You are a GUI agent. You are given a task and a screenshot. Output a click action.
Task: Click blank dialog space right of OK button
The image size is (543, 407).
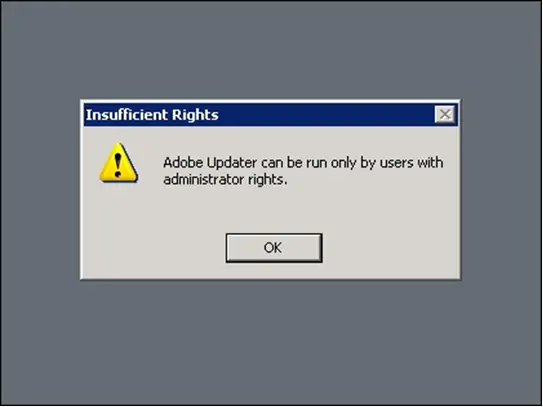pyautogui.click(x=390, y=248)
